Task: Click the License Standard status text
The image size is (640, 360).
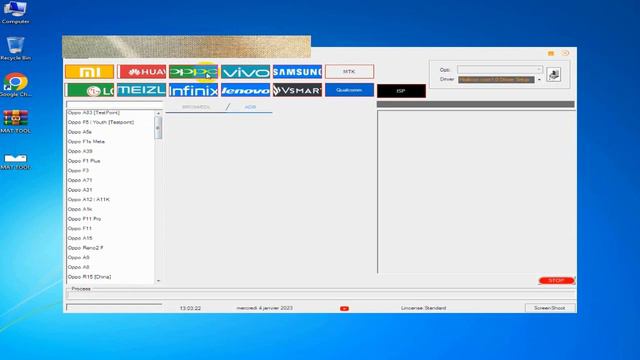Action: point(423,308)
